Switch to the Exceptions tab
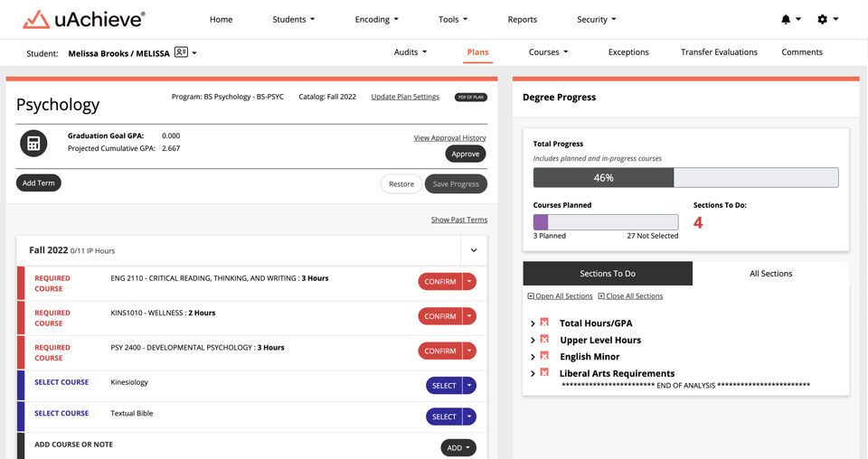 [628, 52]
